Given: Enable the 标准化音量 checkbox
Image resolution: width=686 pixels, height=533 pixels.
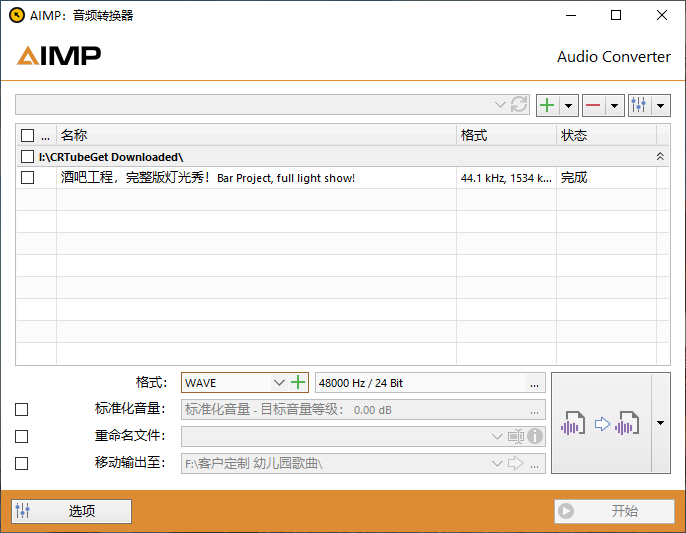Looking at the screenshot, I should (21, 410).
